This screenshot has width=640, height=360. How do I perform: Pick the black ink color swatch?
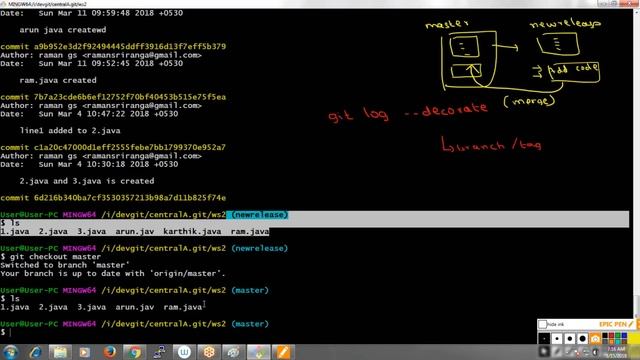[605, 335]
